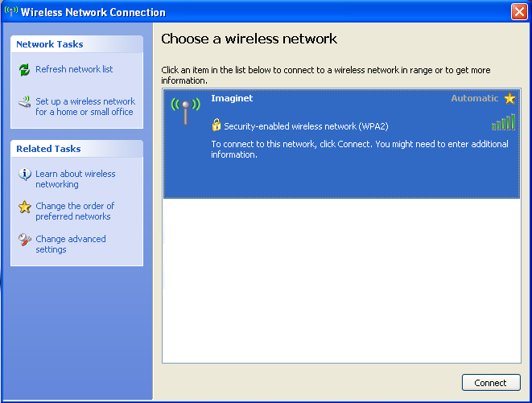Open Change advanced settings
The height and width of the screenshot is (403, 532).
71,244
